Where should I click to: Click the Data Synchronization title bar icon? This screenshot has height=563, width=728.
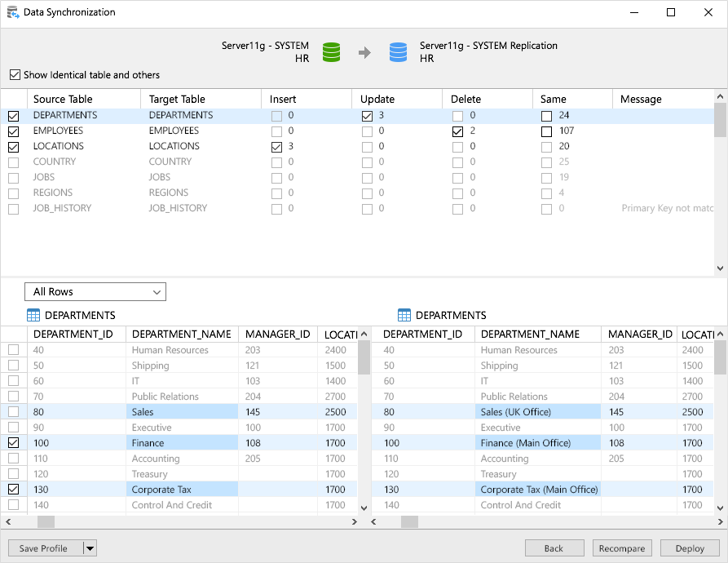(14, 12)
